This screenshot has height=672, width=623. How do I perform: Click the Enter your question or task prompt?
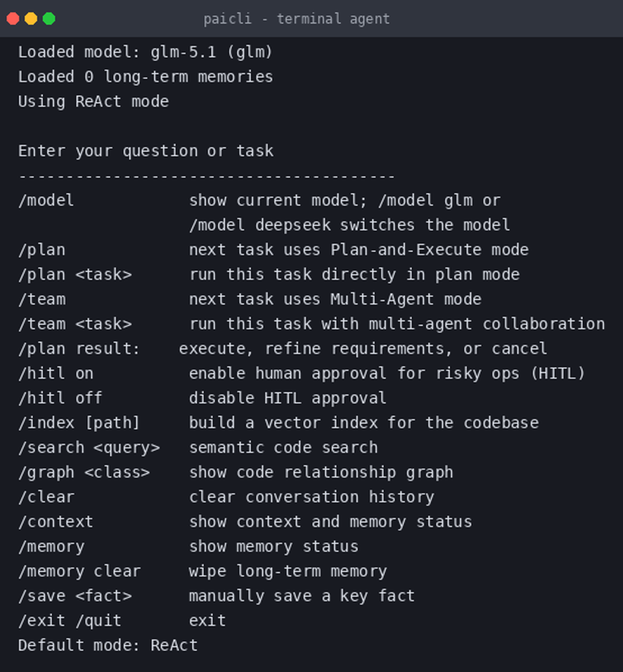click(146, 151)
